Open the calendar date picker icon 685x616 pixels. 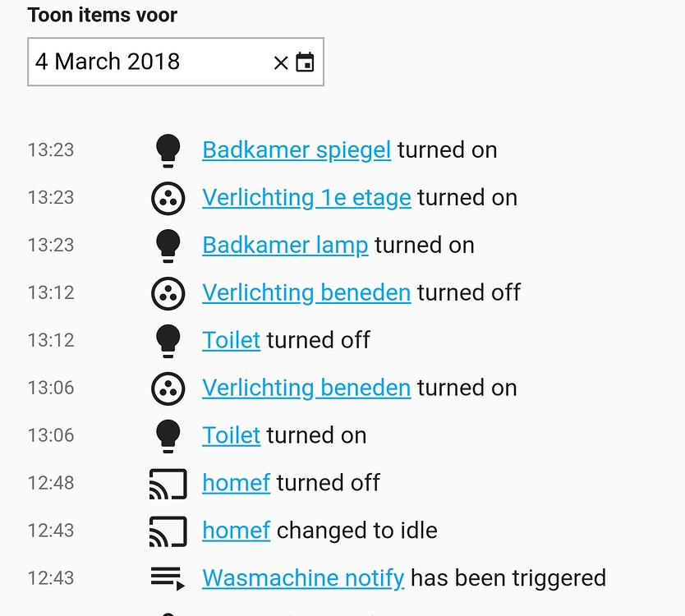[x=305, y=62]
